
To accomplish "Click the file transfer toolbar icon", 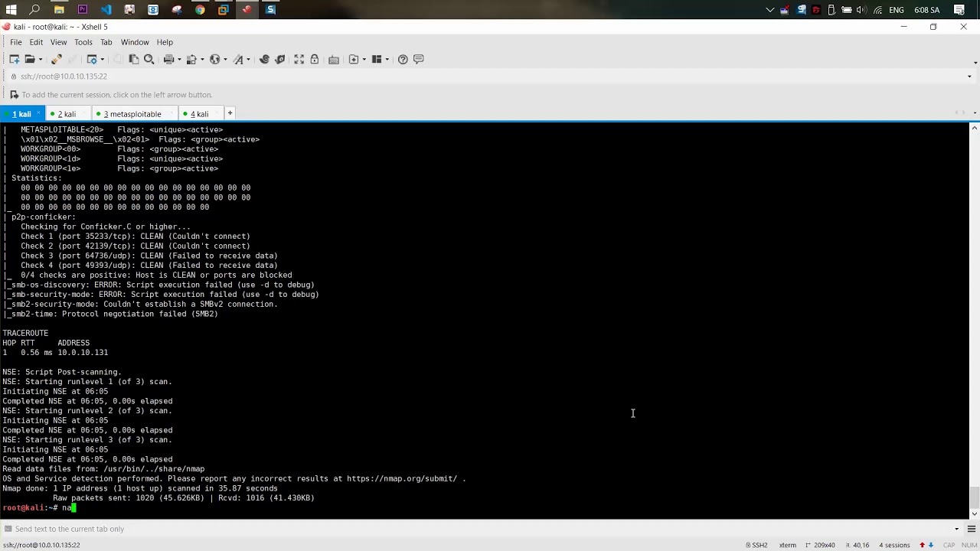I will click(x=191, y=59).
